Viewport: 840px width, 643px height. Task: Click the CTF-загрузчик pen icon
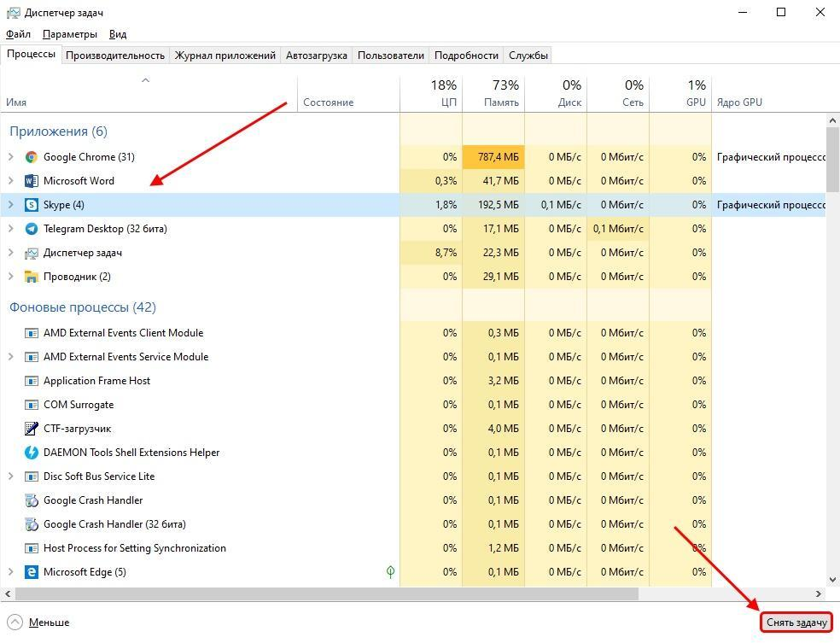pos(32,429)
